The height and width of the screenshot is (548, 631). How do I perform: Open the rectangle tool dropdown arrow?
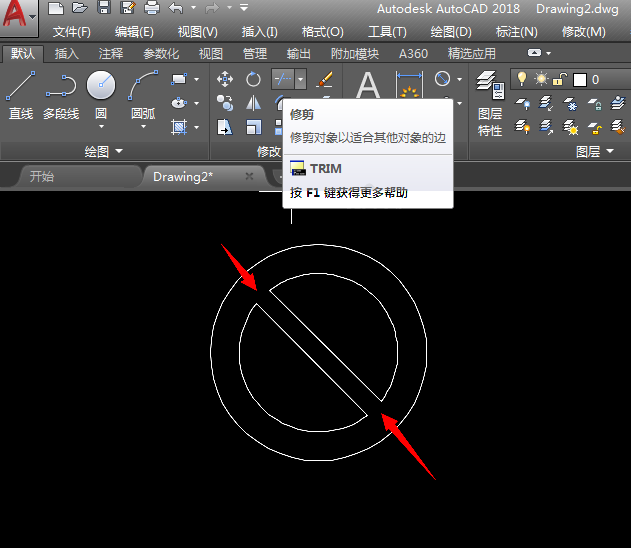click(x=196, y=80)
